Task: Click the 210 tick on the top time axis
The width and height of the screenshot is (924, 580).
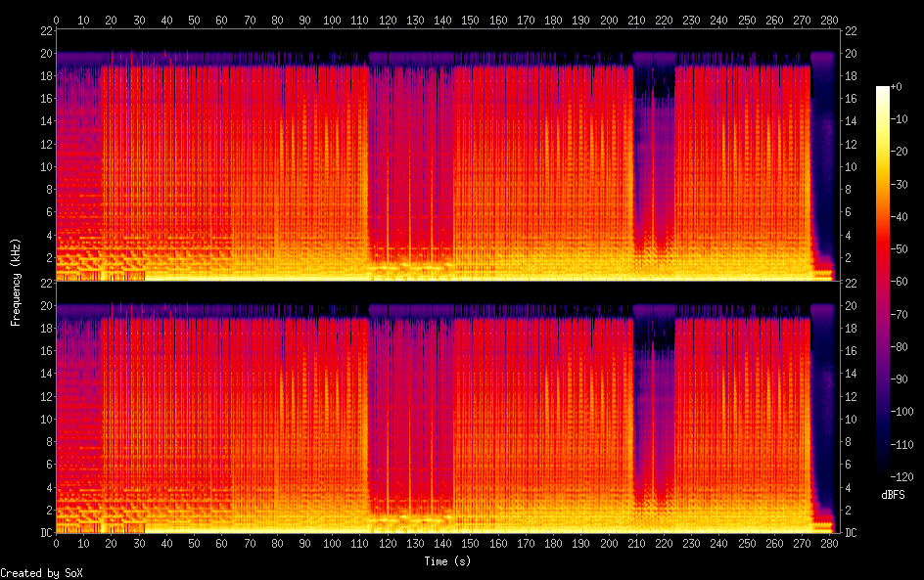Action: (x=637, y=20)
